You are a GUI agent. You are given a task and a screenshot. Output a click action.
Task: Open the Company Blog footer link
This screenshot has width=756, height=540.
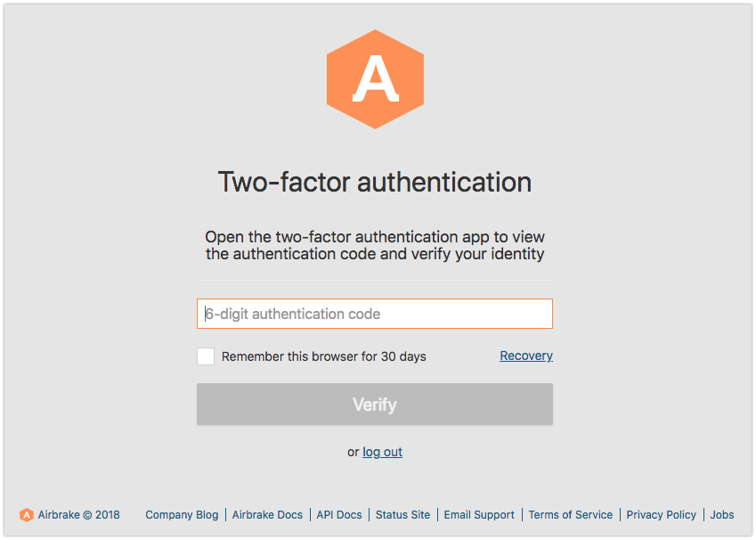point(182,515)
